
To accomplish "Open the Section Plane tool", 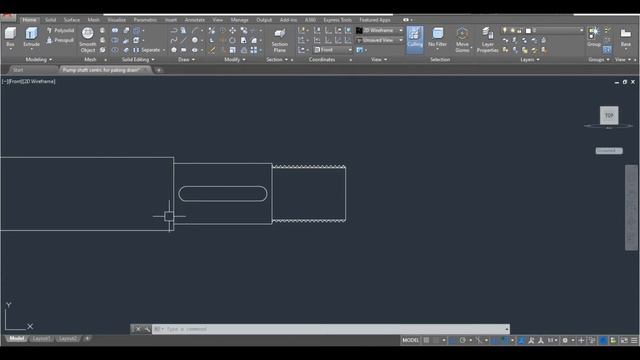I will 280,40.
